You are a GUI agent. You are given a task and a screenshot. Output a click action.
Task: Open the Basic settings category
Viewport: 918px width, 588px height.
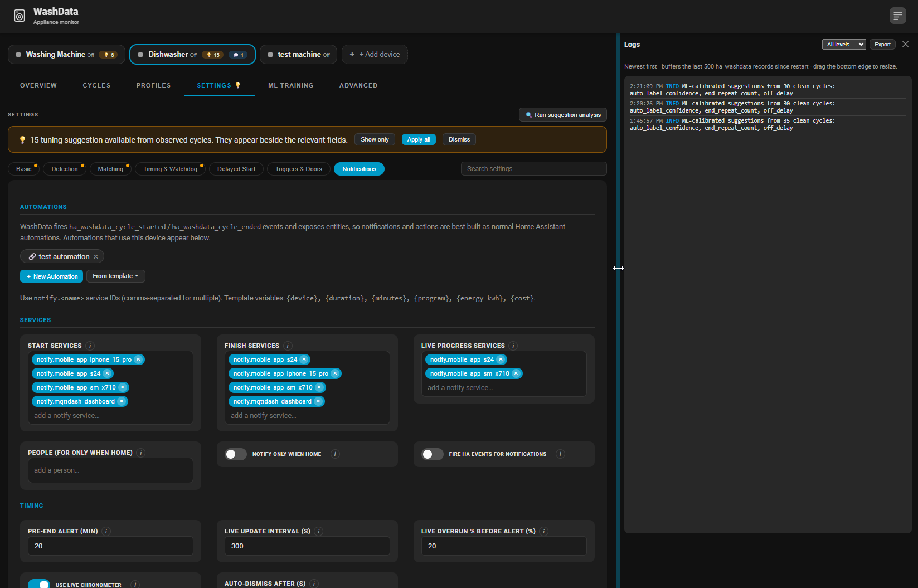(24, 169)
